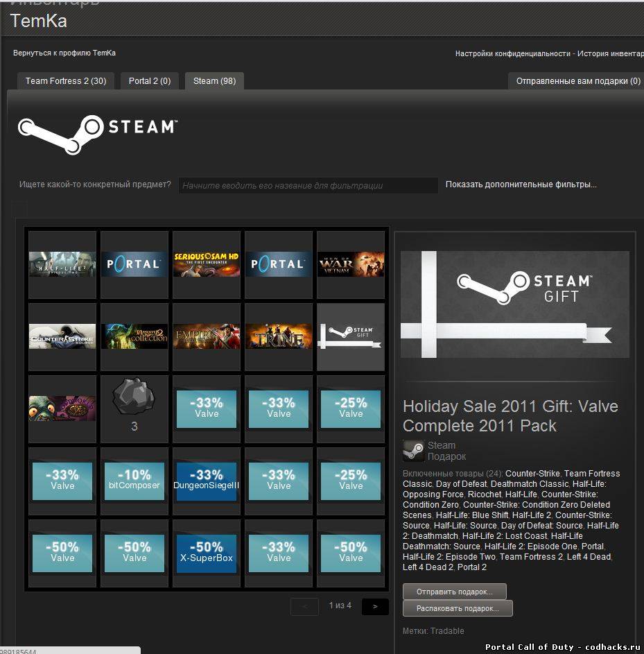This screenshot has width=644, height=654.
Task: Select -50% Valve coupon immediately left of X-SuperBox
Action: [134, 553]
